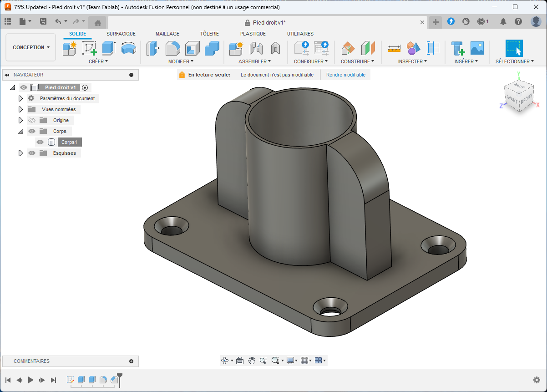
Task: Expand the COMMENTAIRES panel with plus button
Action: tap(132, 361)
